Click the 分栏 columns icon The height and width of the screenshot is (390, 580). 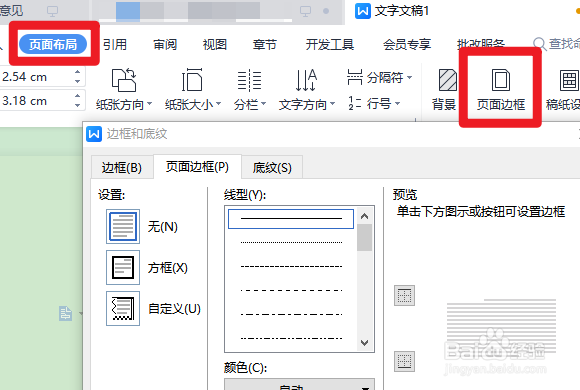point(249,80)
